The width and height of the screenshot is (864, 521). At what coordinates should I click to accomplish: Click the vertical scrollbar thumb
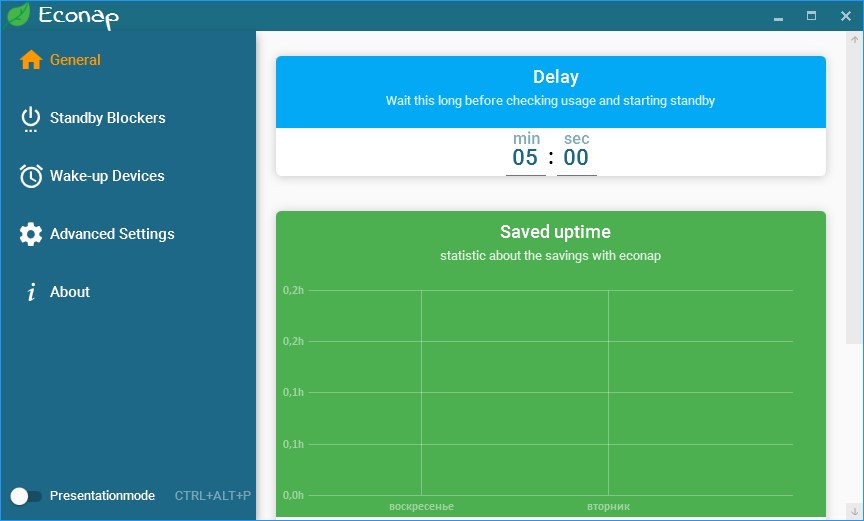[854, 196]
